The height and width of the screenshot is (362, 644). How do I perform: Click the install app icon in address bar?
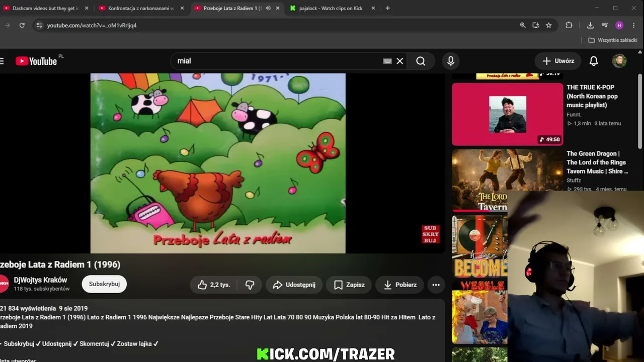coord(536,25)
